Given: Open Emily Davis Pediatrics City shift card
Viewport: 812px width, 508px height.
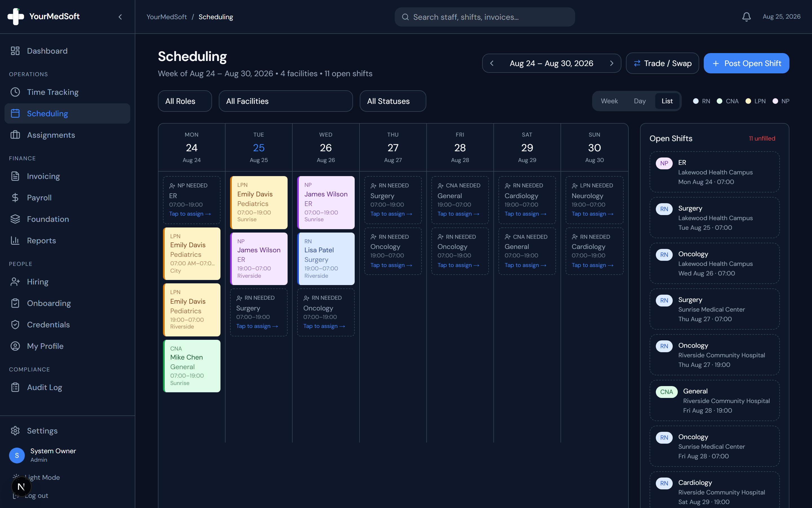Looking at the screenshot, I should pos(192,254).
